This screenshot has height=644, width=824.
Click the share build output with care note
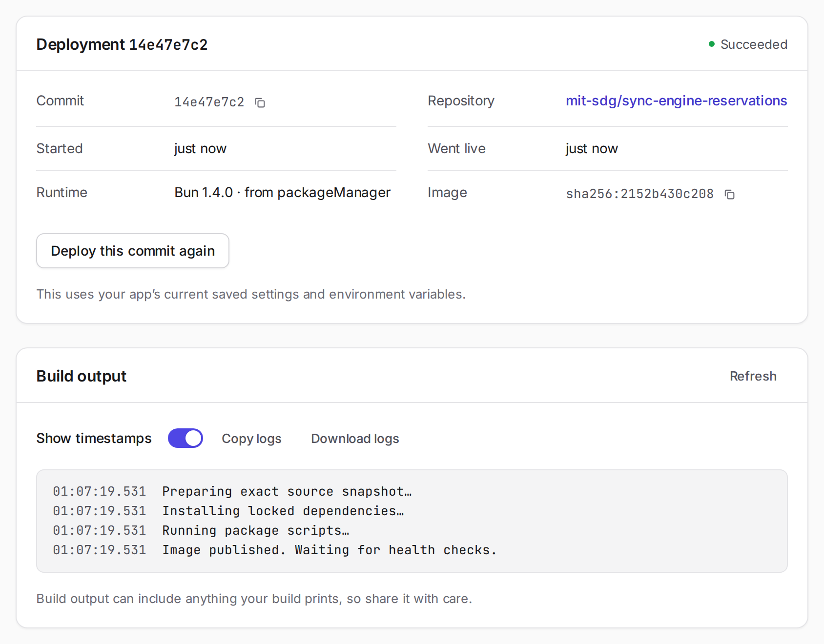pos(254,599)
